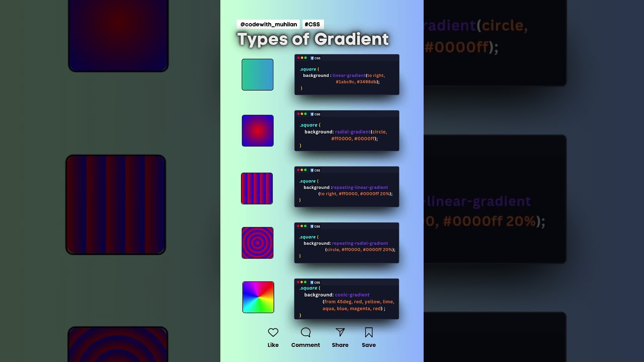This screenshot has height=362, width=644.
Task: Click the 'circle, #ff0000, #0000ff 20%' line
Action: [360, 249]
